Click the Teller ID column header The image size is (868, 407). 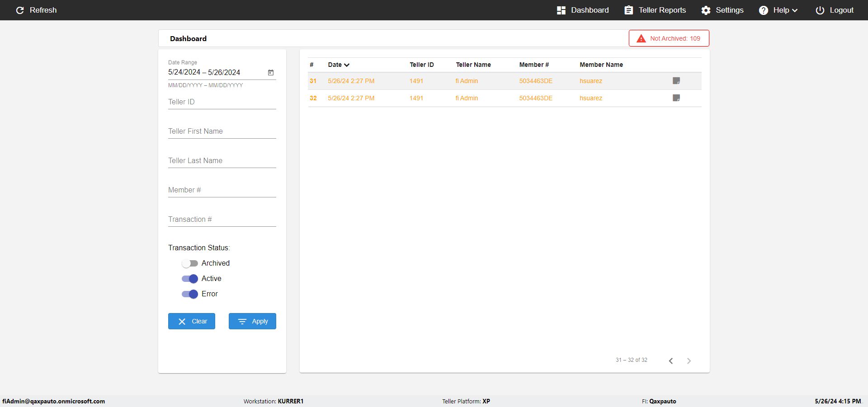point(421,65)
